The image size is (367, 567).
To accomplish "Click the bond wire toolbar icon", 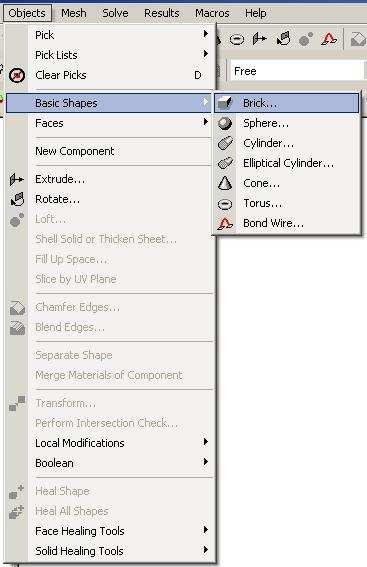I will click(x=329, y=39).
